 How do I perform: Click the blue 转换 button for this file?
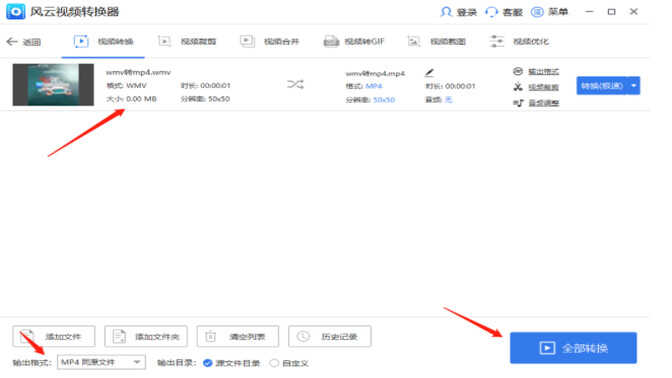(x=602, y=86)
